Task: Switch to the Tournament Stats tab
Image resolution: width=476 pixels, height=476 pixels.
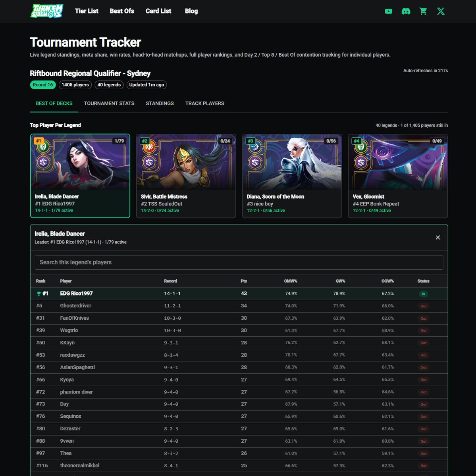Action: tap(109, 104)
